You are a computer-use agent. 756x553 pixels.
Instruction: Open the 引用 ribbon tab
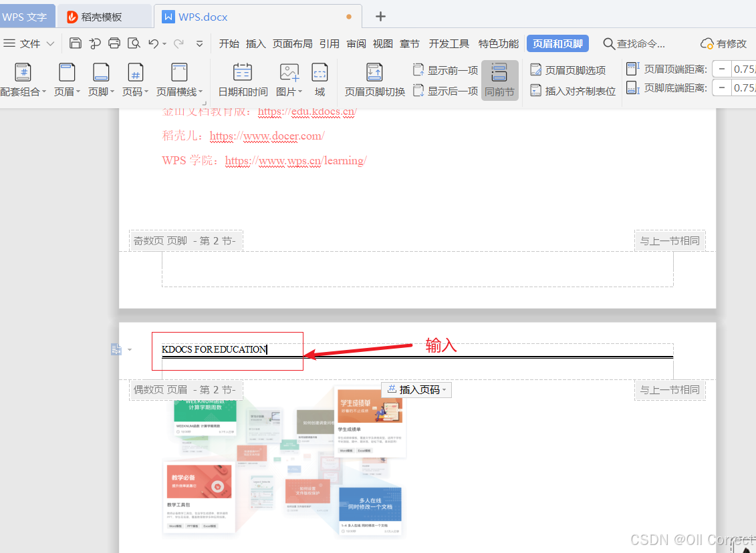pyautogui.click(x=330, y=44)
